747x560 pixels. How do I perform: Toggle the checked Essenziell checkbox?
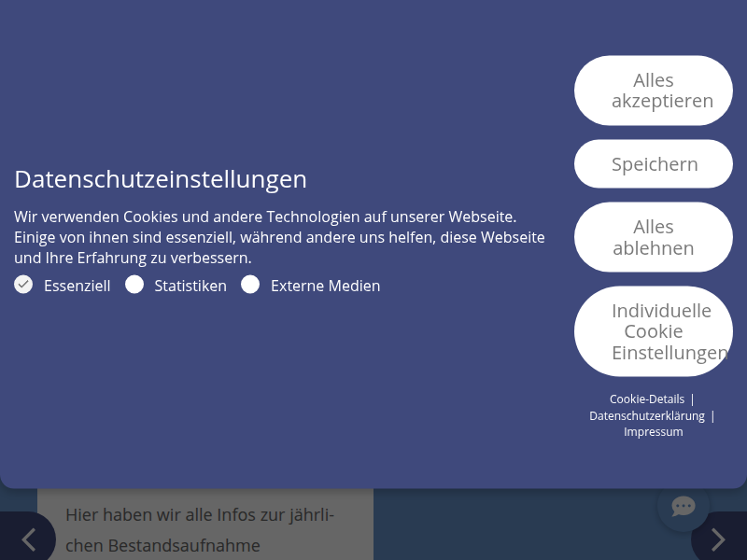tap(23, 285)
